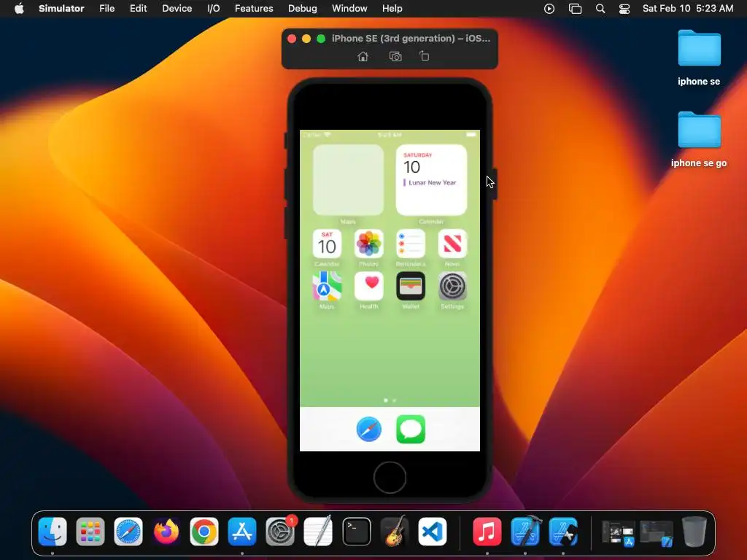Tap the home screen page dots indicator
The image size is (747, 560).
point(390,400)
